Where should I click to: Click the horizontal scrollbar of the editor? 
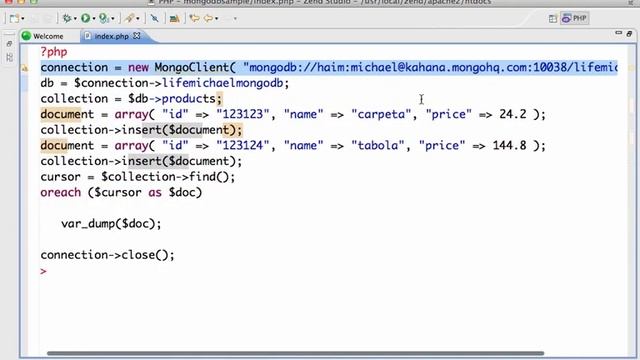296,353
